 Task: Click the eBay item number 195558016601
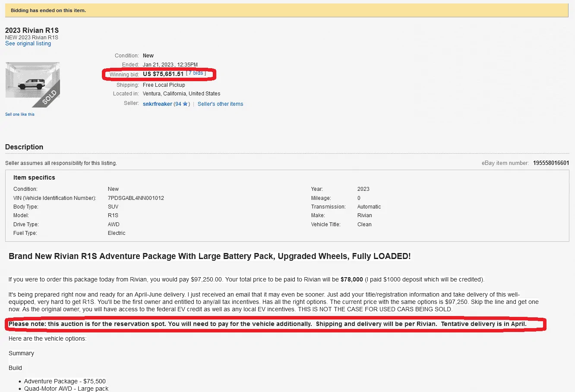click(x=551, y=163)
